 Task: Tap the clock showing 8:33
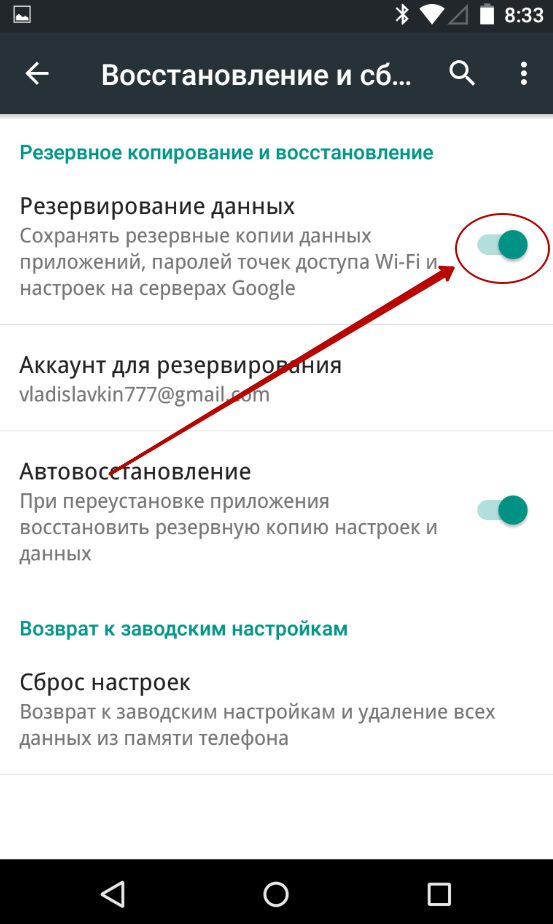524,15
